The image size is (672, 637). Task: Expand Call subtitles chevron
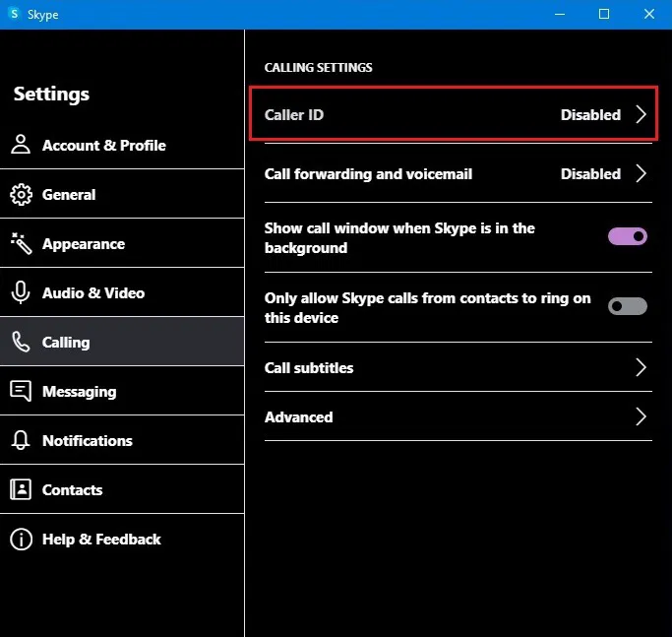[641, 367]
